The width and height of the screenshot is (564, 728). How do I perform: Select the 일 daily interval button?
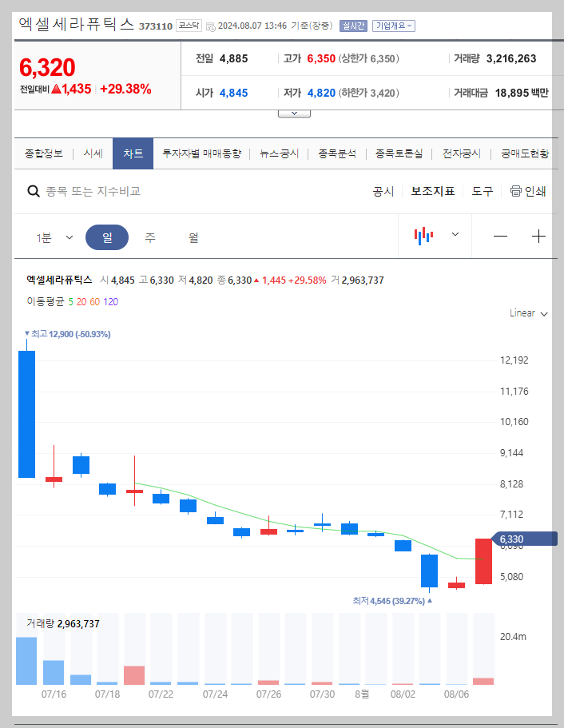106,238
